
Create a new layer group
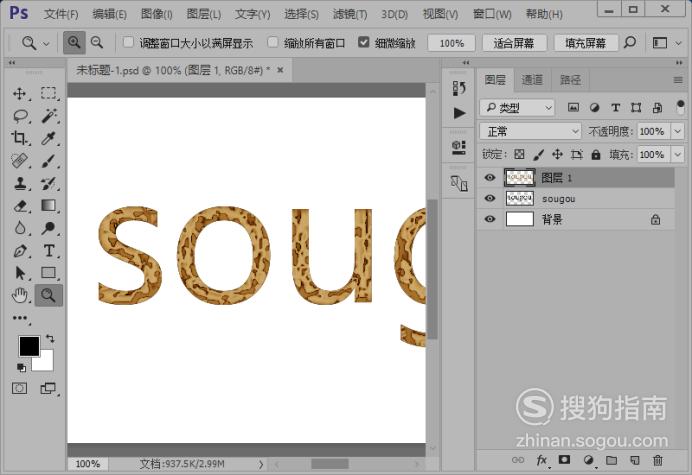(611, 460)
